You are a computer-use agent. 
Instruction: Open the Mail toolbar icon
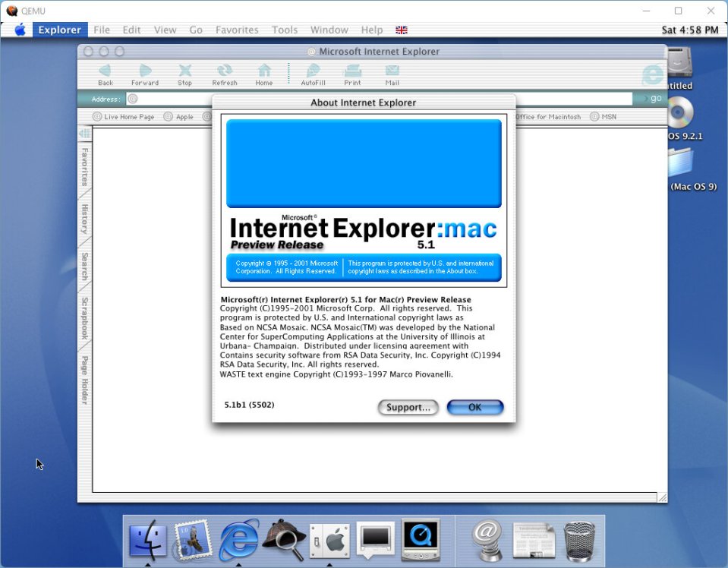click(392, 72)
